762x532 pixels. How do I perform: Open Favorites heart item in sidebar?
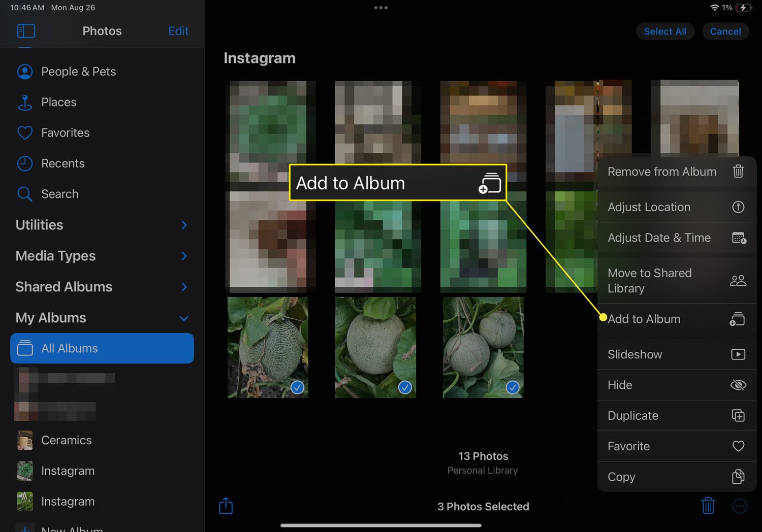tap(65, 133)
